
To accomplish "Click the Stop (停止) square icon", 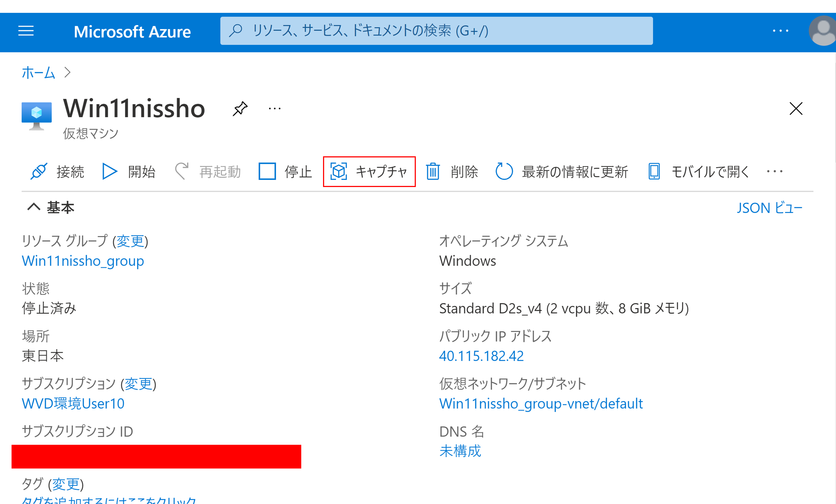I will (267, 171).
